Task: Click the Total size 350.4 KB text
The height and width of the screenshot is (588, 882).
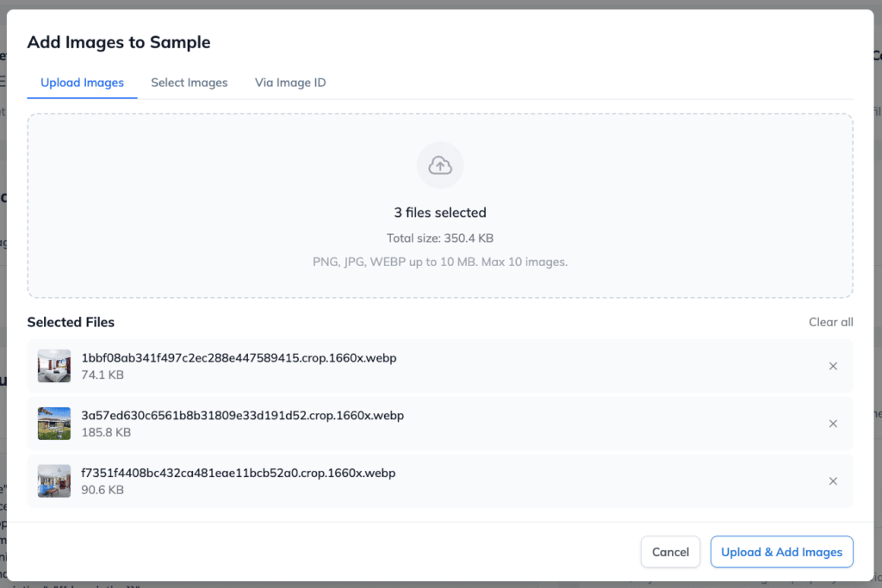Action: (x=440, y=238)
